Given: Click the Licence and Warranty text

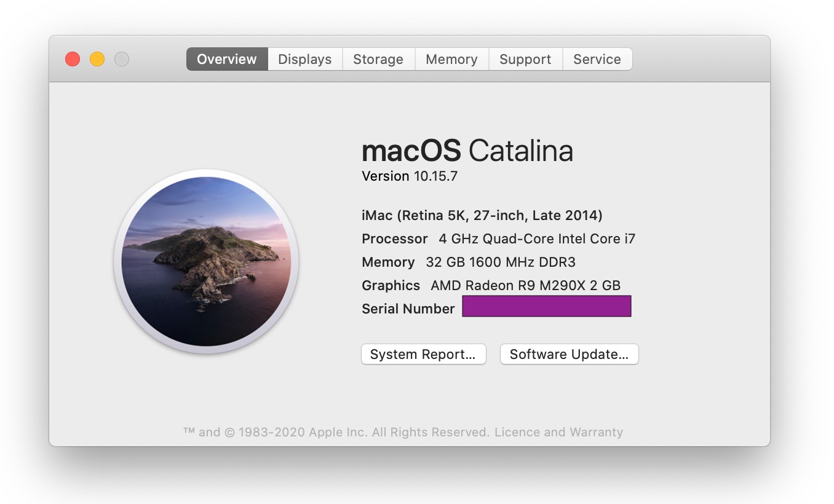Looking at the screenshot, I should pos(558,432).
